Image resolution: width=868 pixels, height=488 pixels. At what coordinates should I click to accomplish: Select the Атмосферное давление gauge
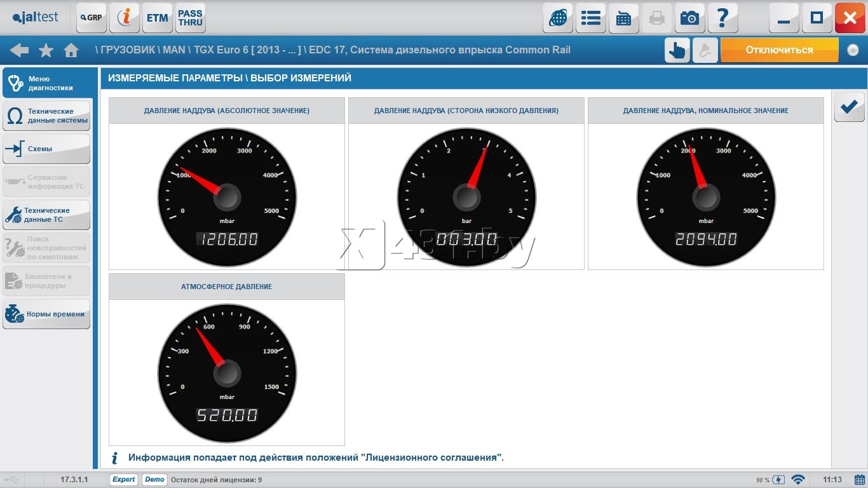tap(227, 372)
